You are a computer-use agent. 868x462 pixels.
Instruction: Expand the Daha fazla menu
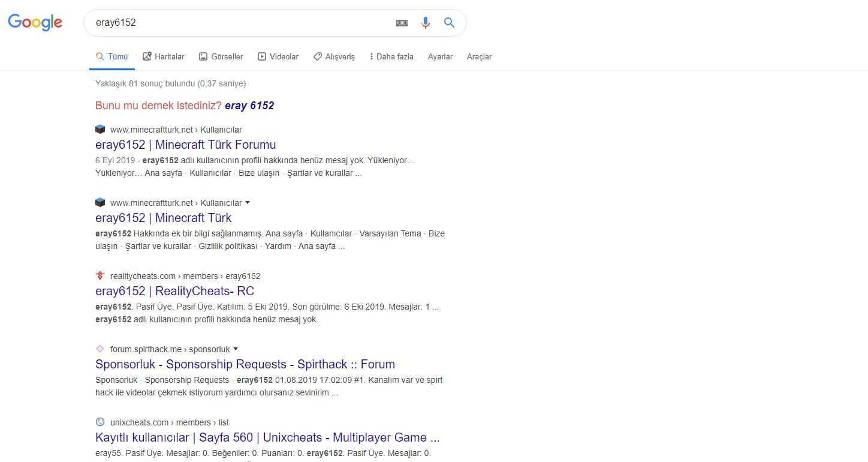pyautogui.click(x=391, y=57)
